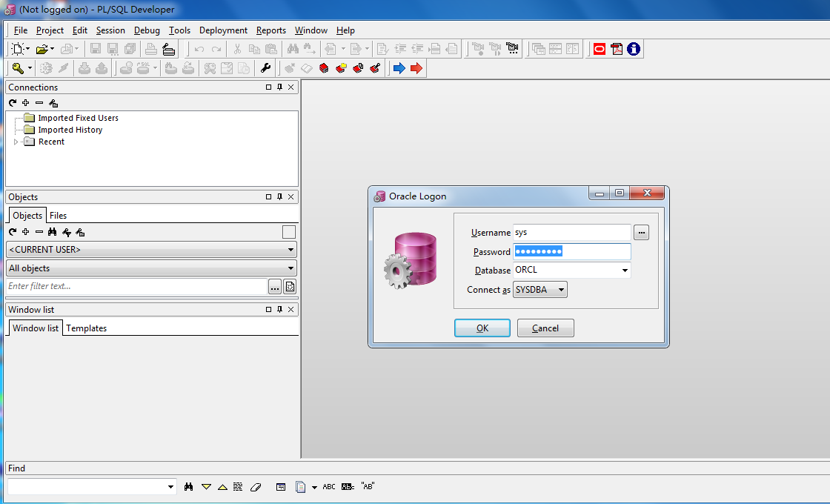The width and height of the screenshot is (830, 504).
Task: Click the plus icon in Objects panel
Action: coord(25,232)
